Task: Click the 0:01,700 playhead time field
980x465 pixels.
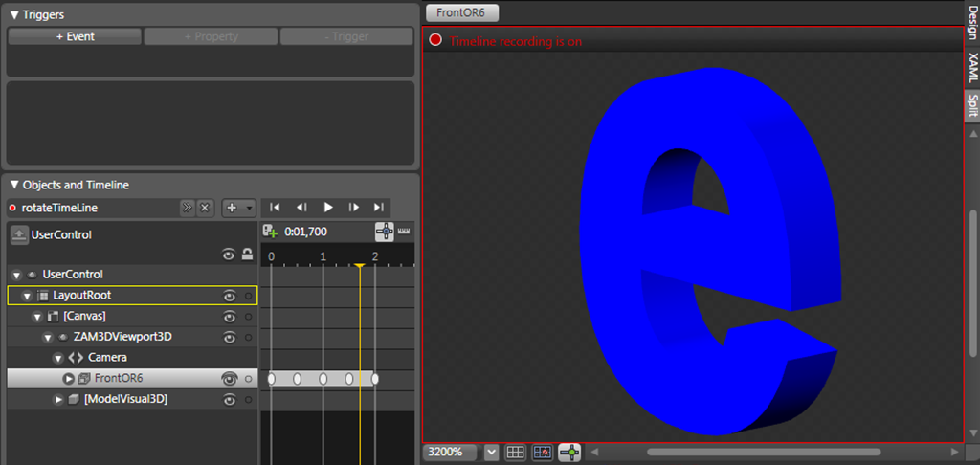Action: pyautogui.click(x=306, y=232)
